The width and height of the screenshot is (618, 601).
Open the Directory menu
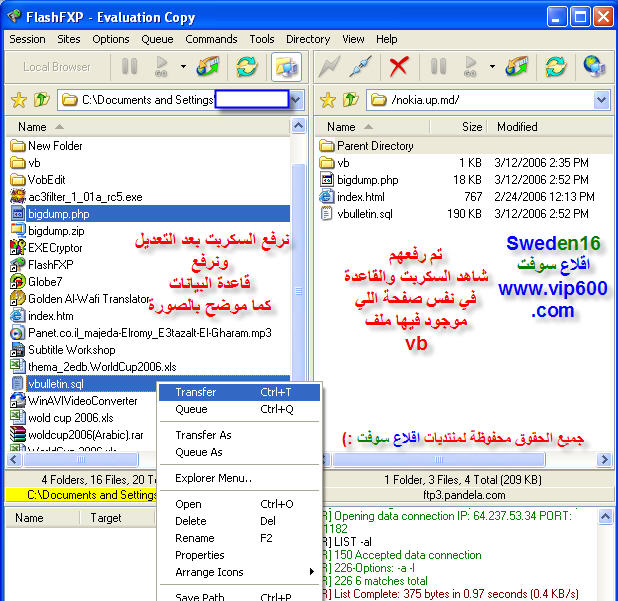308,39
